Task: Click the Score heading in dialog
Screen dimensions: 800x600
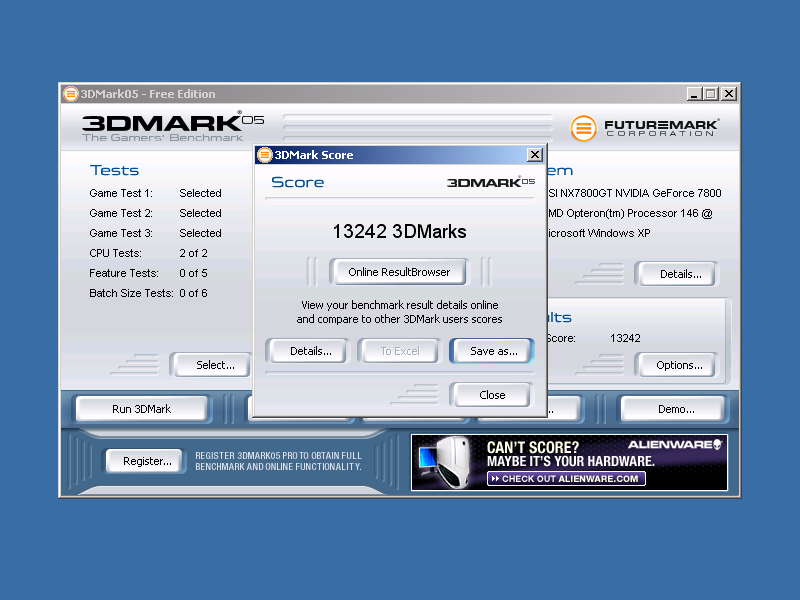Action: tap(297, 182)
